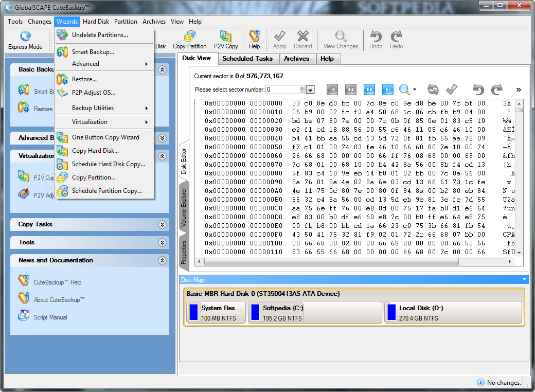Click the Undo toolbar icon
The image size is (535, 392).
click(376, 36)
